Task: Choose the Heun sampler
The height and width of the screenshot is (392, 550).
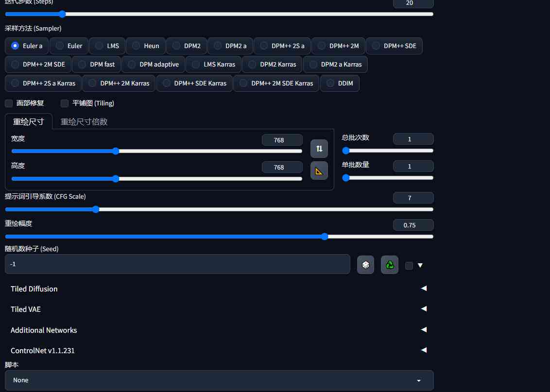Action: [146, 46]
